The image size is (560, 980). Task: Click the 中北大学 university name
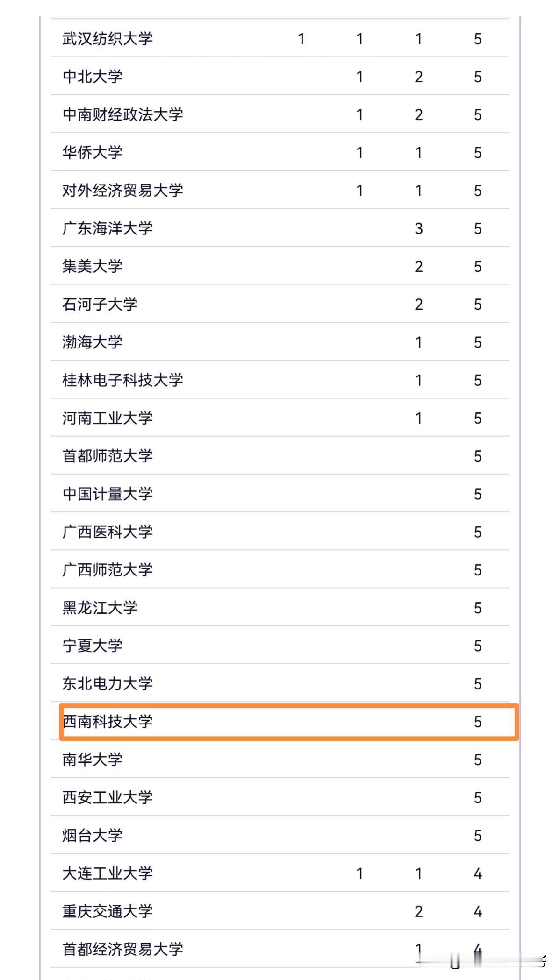click(x=93, y=77)
